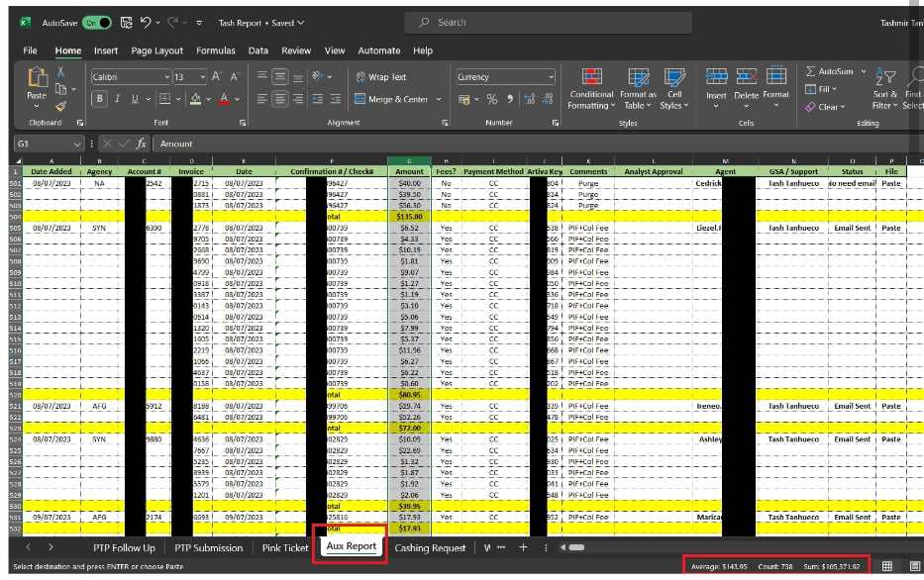924x580 pixels.
Task: Open the Currency number format dropdown
Action: (x=550, y=76)
